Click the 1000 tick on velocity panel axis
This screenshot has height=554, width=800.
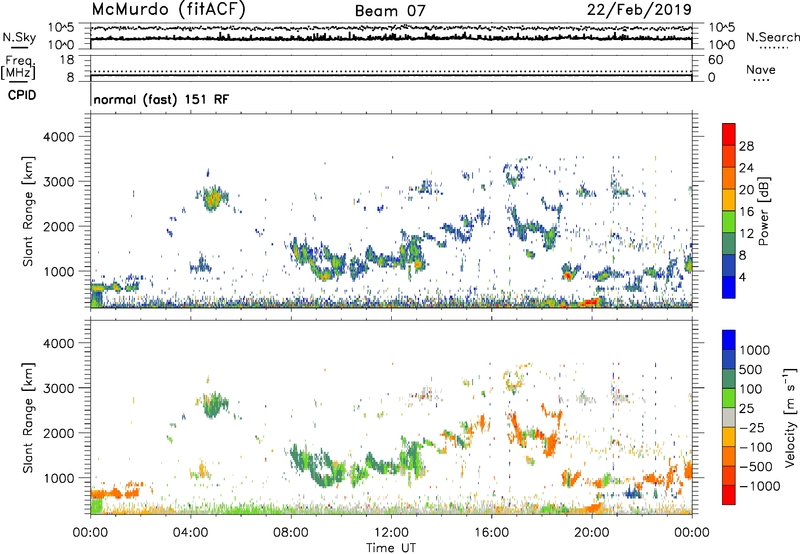tap(59, 478)
